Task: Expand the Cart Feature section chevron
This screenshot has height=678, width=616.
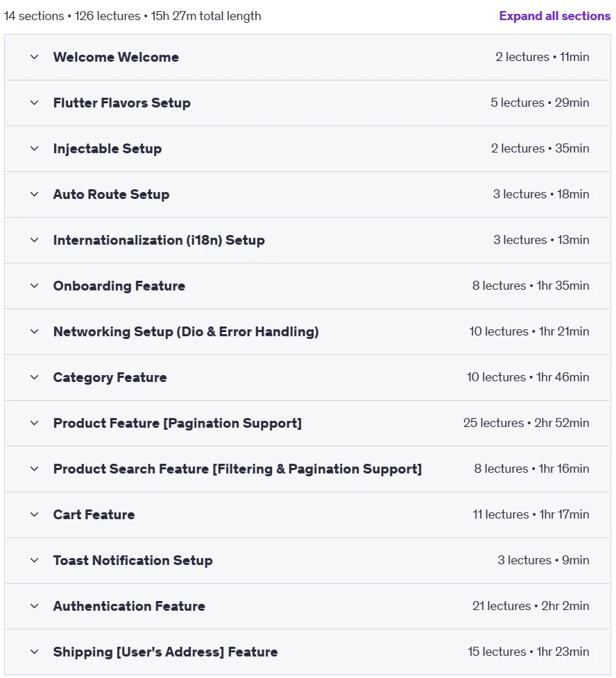Action: pyautogui.click(x=34, y=514)
